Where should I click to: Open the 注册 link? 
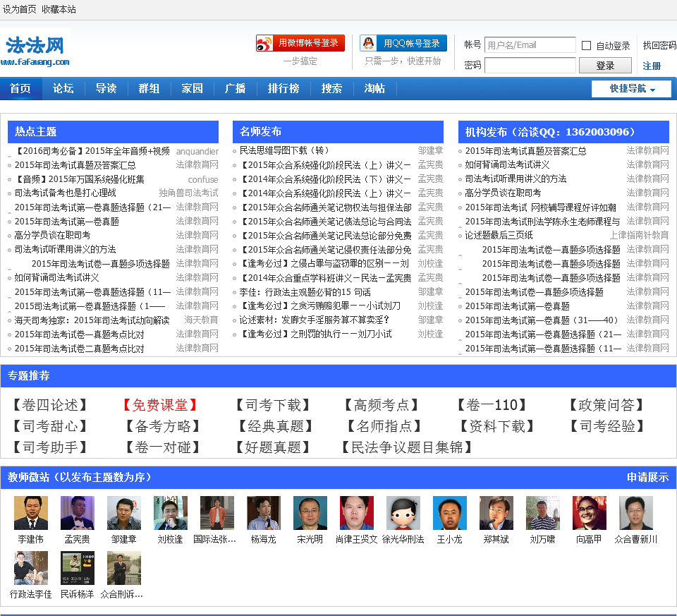pyautogui.click(x=652, y=66)
